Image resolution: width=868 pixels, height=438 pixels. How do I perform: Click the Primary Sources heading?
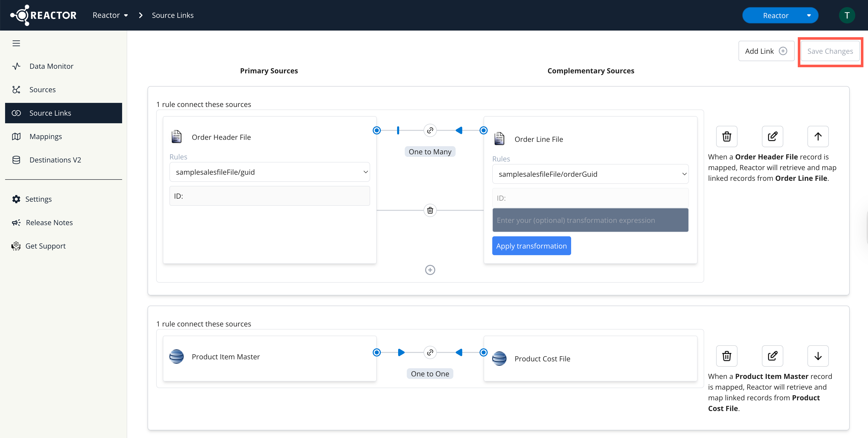[269, 71]
